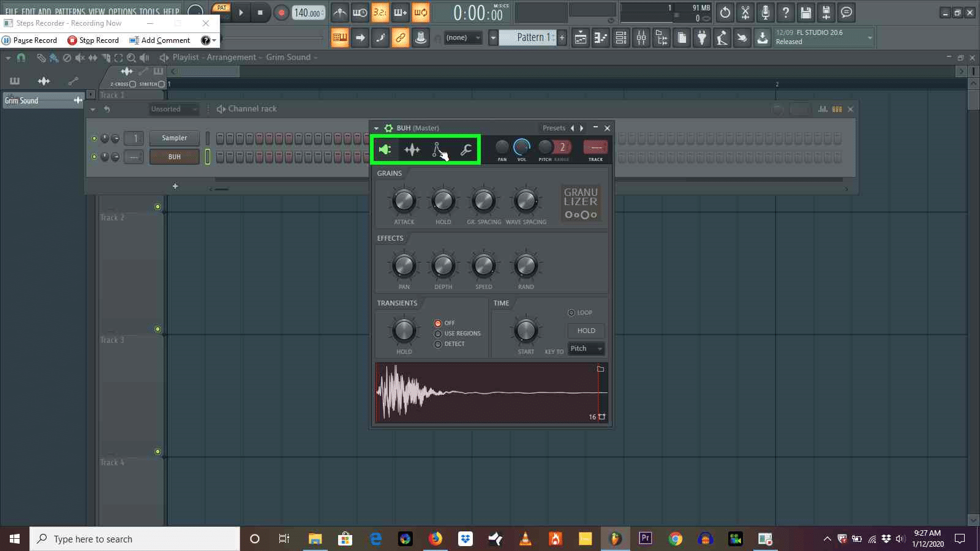This screenshot has width=980, height=551.
Task: Mute the Sampler channel via its green LED
Action: [94, 138]
